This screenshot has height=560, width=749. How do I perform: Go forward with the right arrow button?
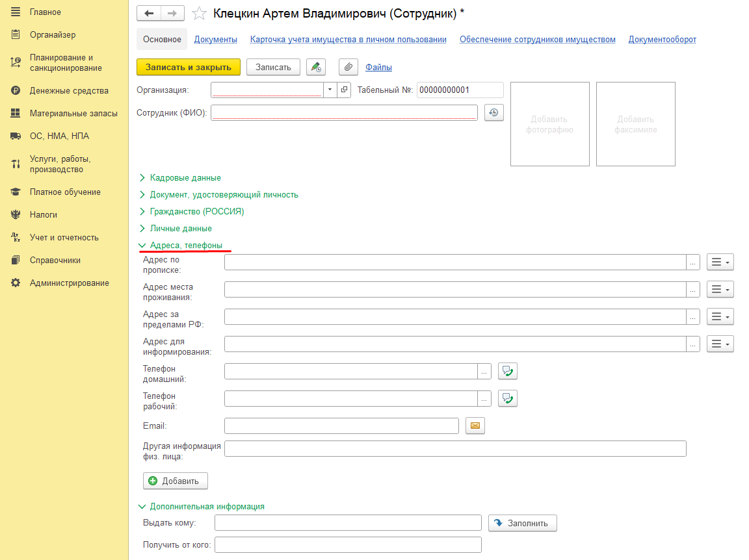coord(172,14)
